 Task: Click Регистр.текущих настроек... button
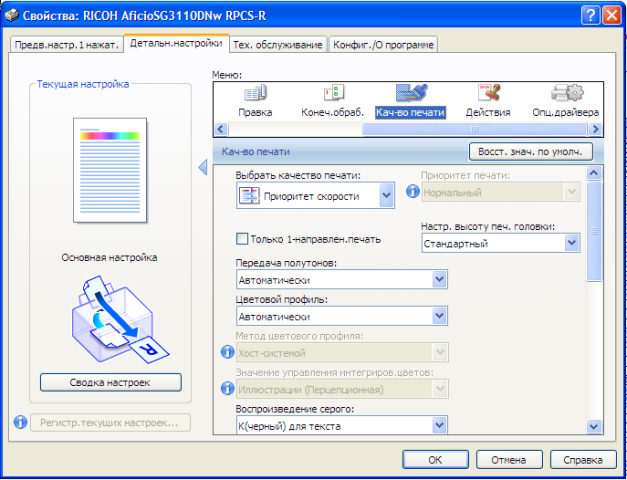[110, 422]
